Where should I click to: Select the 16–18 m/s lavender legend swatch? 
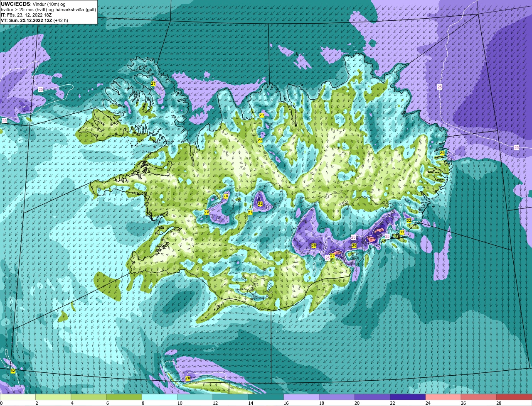tap(301, 397)
